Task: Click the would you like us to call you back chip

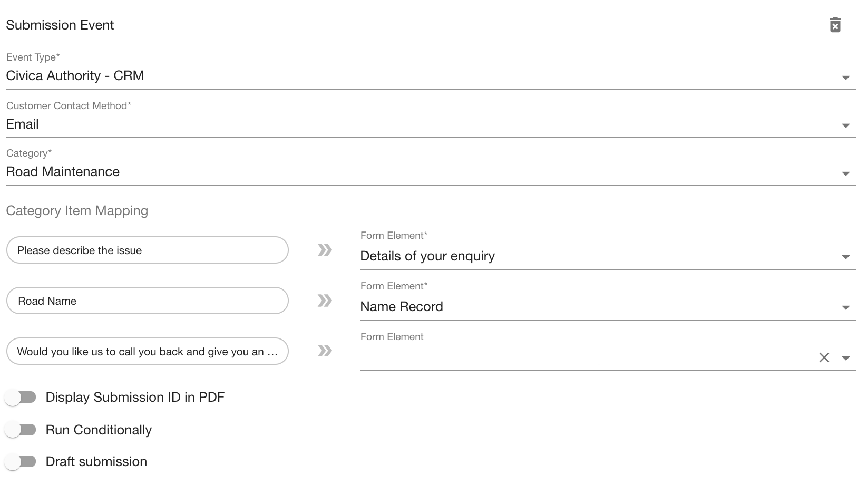Action: click(147, 351)
